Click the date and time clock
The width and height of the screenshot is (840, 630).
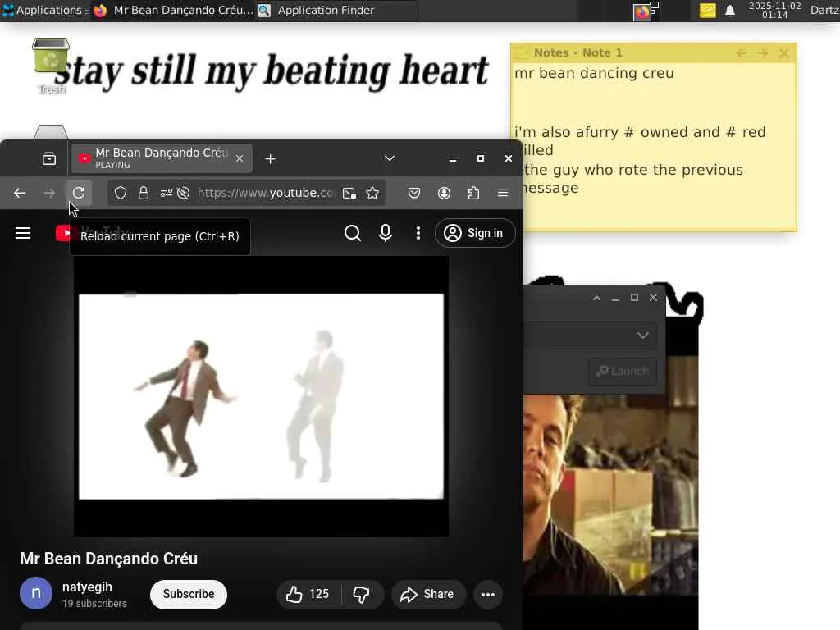coord(774,10)
